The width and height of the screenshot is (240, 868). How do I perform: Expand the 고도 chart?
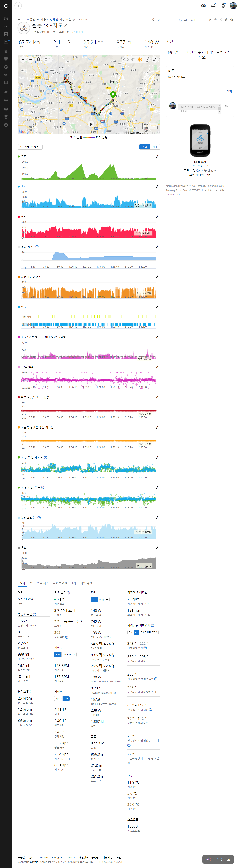click(157, 157)
